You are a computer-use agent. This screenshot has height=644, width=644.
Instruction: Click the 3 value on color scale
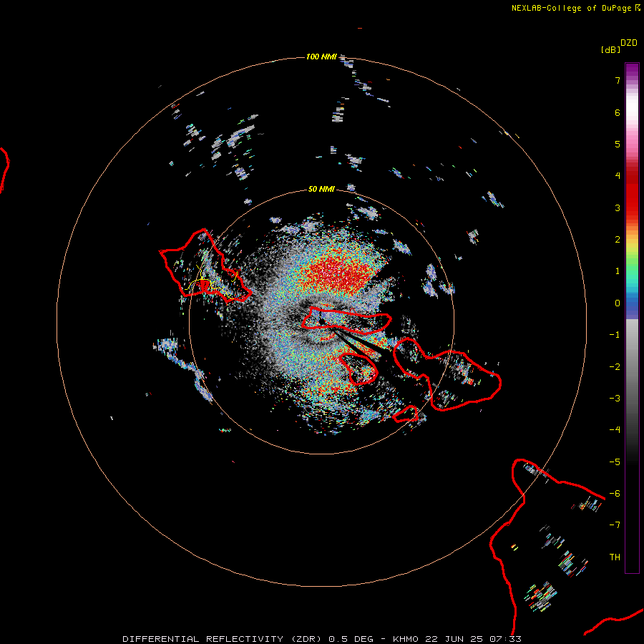(x=618, y=208)
